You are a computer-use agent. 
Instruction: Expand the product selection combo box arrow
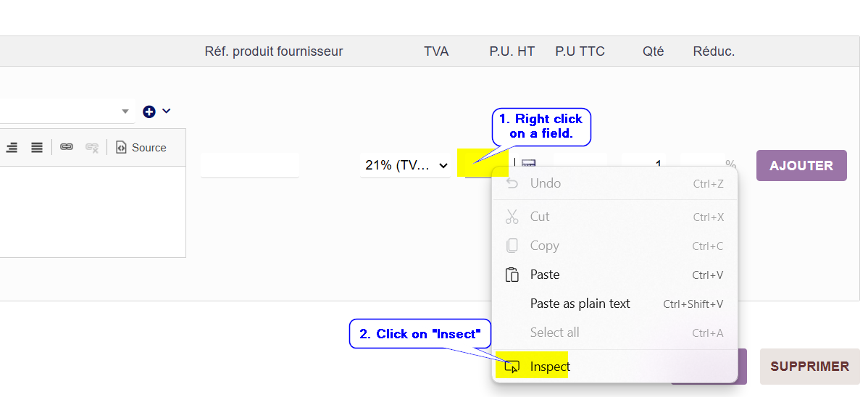[125, 112]
